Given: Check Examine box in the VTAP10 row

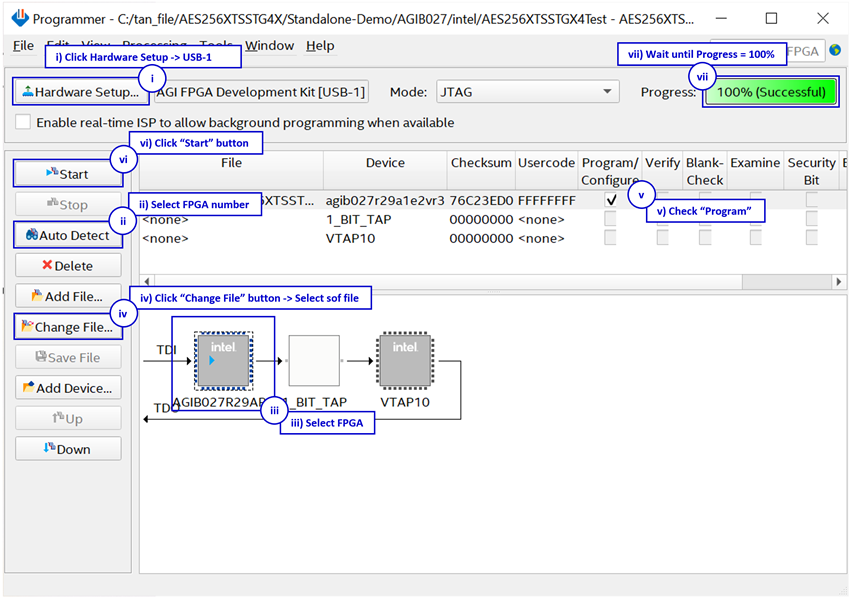Looking at the screenshot, I should [756, 238].
